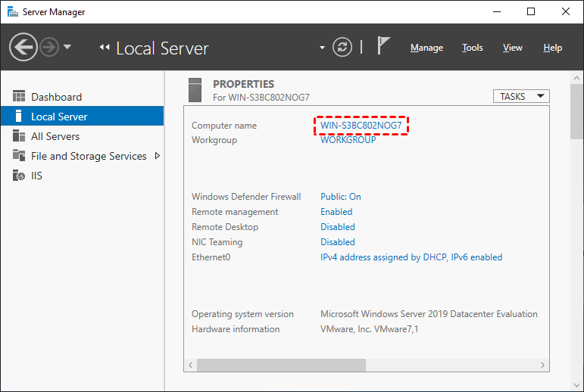This screenshot has width=584, height=392.
Task: Select the All Servers sidebar icon
Action: 19,136
